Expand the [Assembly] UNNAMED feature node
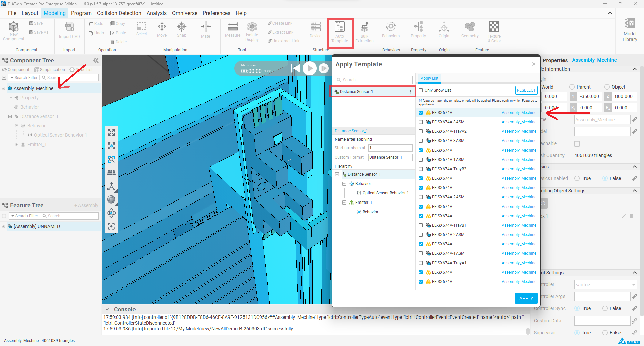The image size is (644, 346). [3, 226]
